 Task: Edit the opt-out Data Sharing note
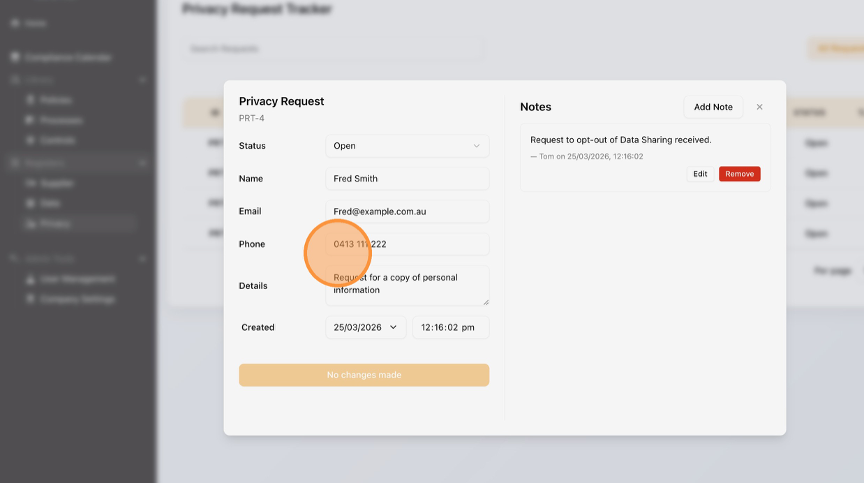[x=700, y=174]
